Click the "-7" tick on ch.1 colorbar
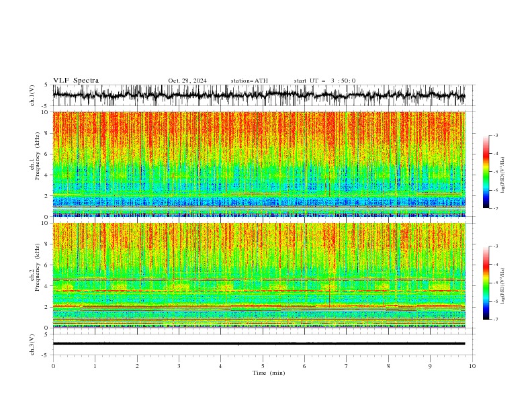Image resolution: width=532 pixels, height=411 pixels. coord(496,208)
